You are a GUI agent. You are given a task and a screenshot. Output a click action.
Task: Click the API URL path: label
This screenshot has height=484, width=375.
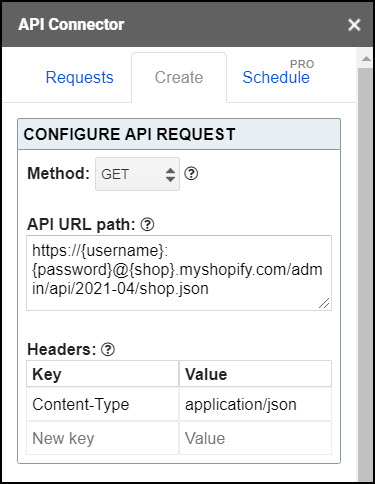tap(81, 224)
